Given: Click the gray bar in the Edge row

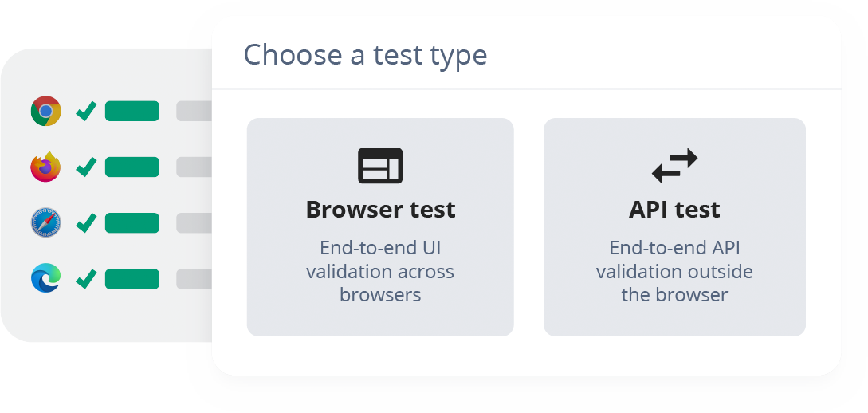Looking at the screenshot, I should (x=194, y=278).
